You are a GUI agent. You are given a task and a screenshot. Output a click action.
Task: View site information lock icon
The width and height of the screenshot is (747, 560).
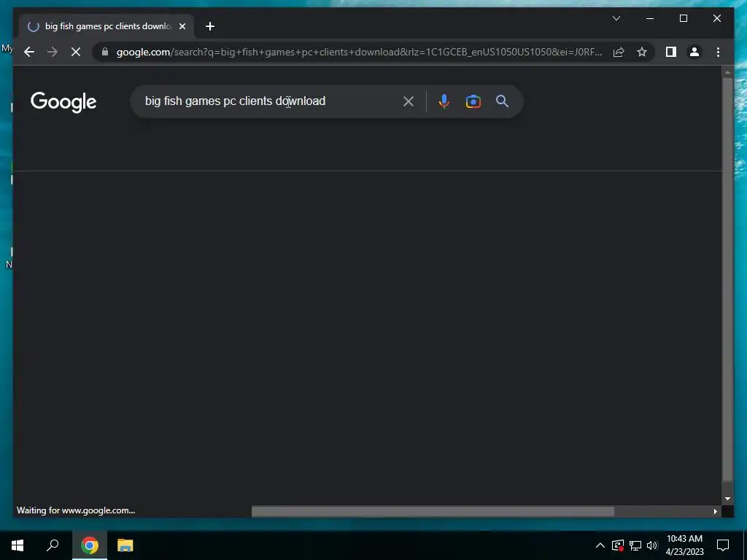coord(105,52)
